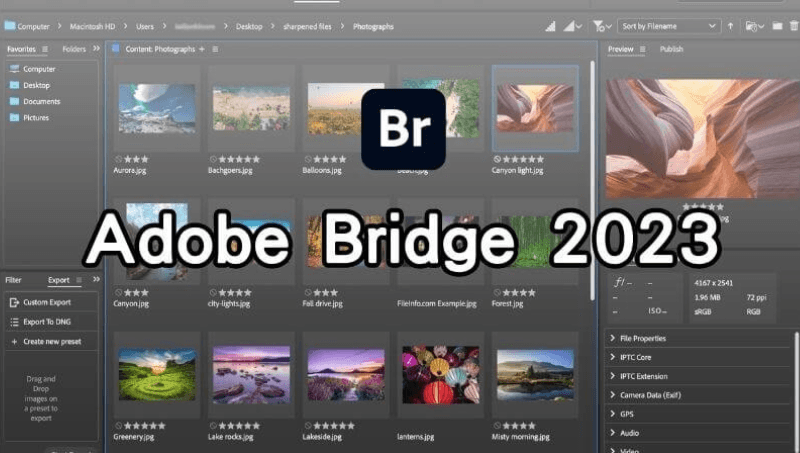Click the trash delete item icon
This screenshot has width=800, height=453.
pyautogui.click(x=794, y=26)
